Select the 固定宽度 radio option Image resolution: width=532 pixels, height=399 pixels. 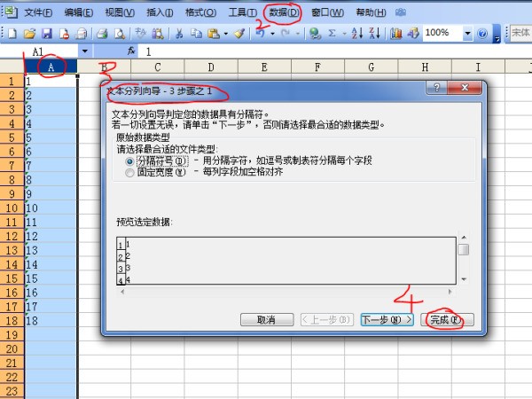(x=129, y=173)
